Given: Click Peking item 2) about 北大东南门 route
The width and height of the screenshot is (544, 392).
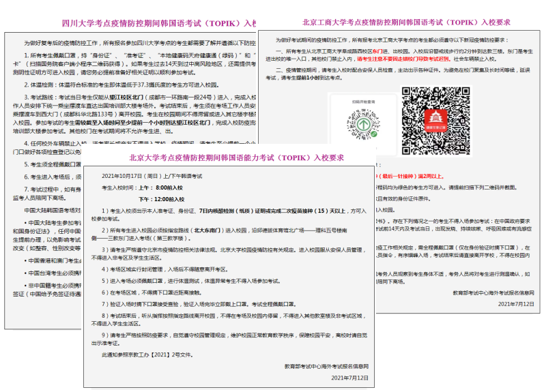Looking at the screenshot, I should [x=219, y=234].
